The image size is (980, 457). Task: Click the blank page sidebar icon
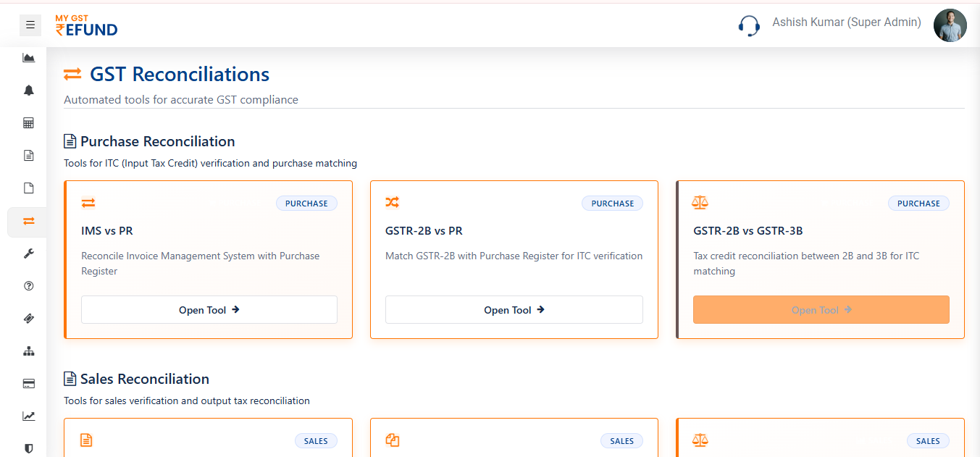(x=29, y=188)
